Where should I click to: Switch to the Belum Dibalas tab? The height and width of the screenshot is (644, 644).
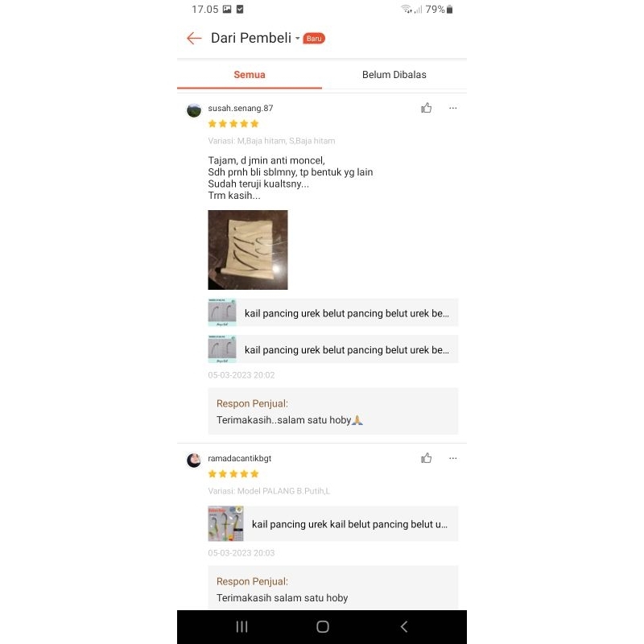(394, 75)
